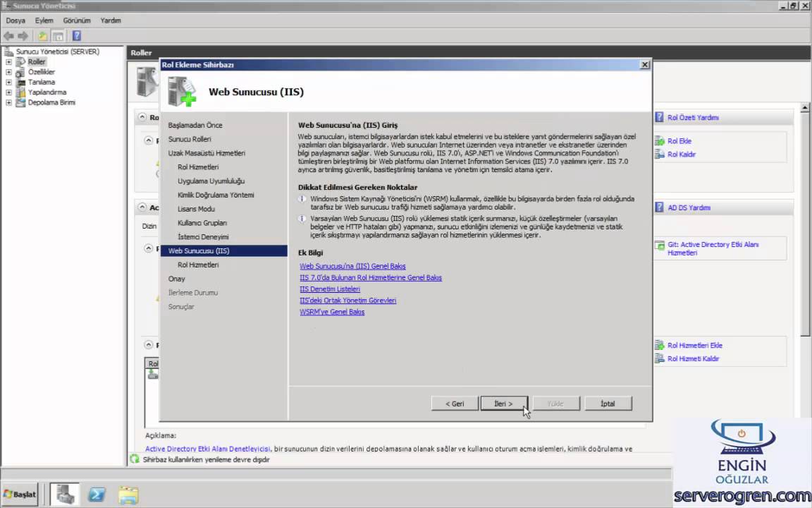Click the Back arrow toolbar icon
Screen dimensions: 812x508
click(8, 36)
